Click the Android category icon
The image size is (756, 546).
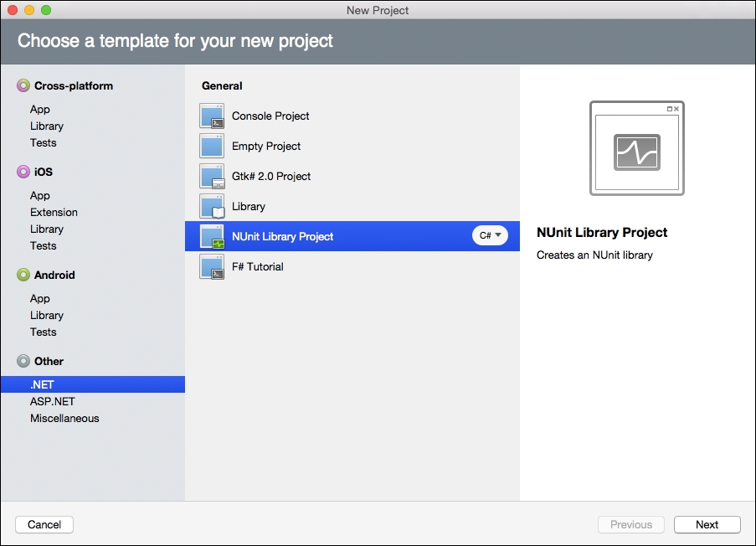coord(23,275)
